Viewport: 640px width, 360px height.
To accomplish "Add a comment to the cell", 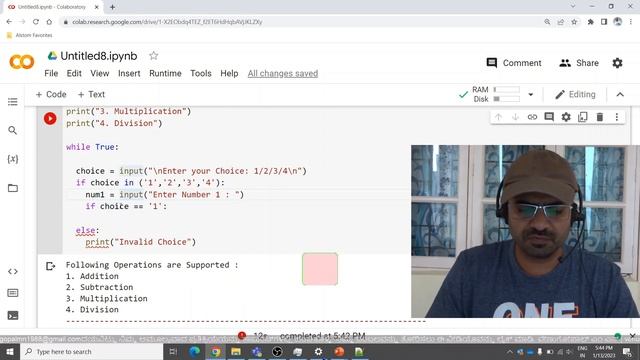I will 549,117.
